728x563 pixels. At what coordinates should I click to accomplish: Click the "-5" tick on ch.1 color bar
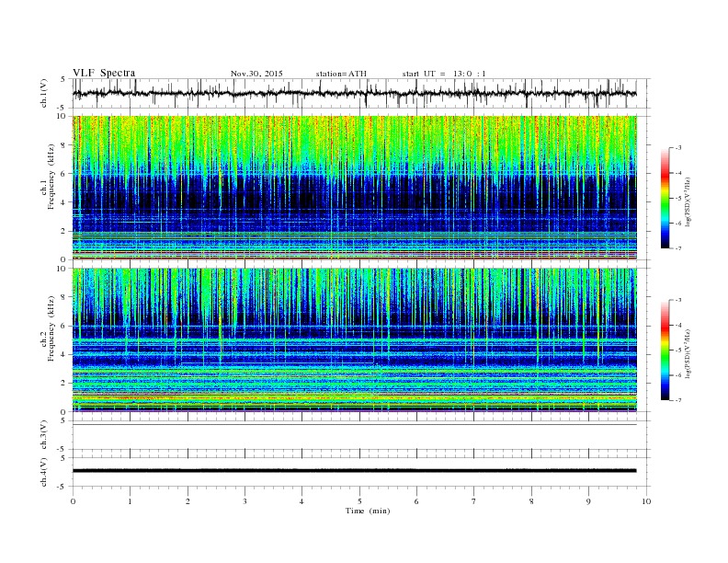click(677, 198)
